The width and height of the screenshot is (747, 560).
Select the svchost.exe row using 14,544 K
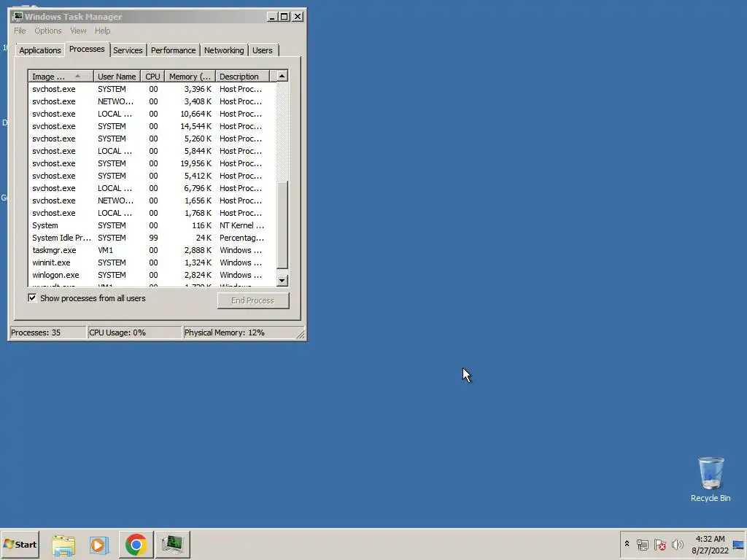pyautogui.click(x=152, y=126)
